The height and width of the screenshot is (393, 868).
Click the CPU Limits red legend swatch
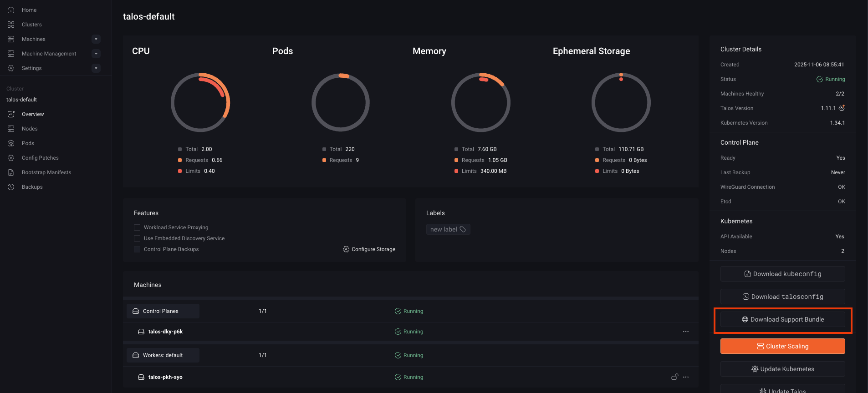pyautogui.click(x=180, y=171)
